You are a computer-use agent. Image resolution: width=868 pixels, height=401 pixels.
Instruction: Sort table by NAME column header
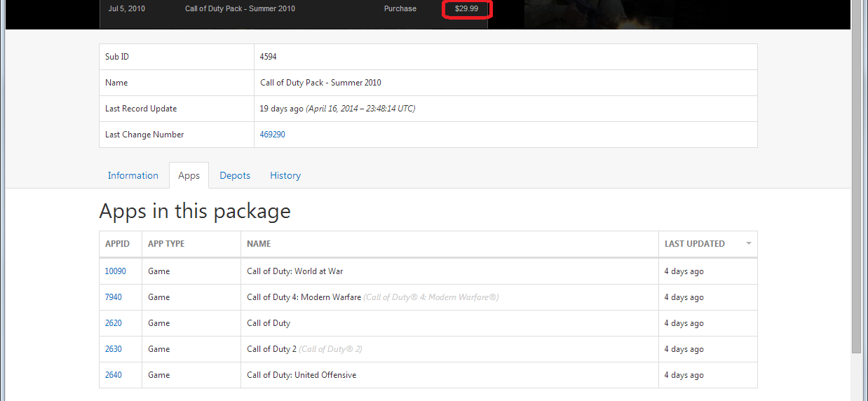click(x=449, y=244)
